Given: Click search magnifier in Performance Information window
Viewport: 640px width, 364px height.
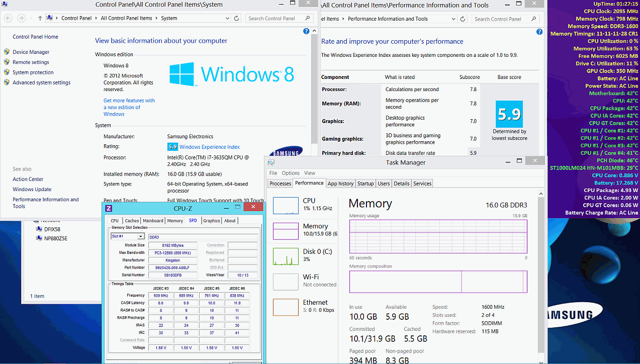Looking at the screenshot, I should coord(534,19).
